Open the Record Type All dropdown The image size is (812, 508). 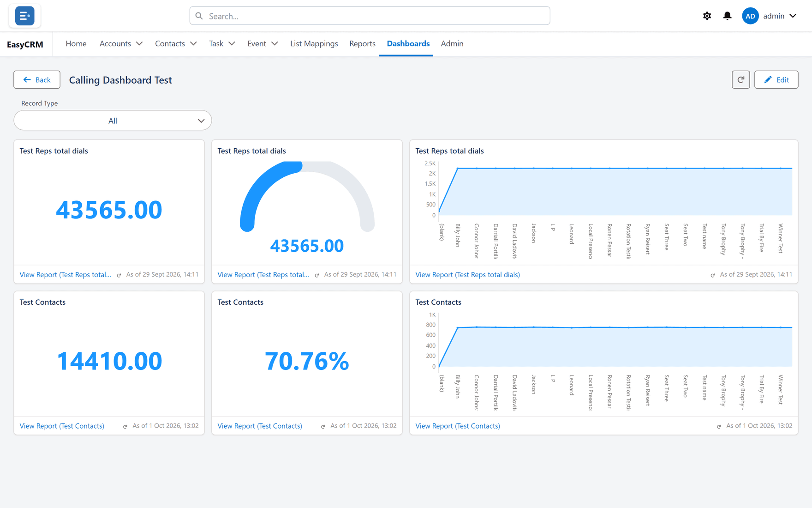(113, 121)
